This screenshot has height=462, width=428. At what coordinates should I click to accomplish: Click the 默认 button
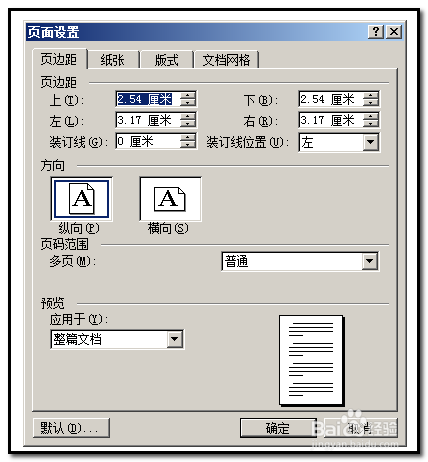tap(71, 428)
